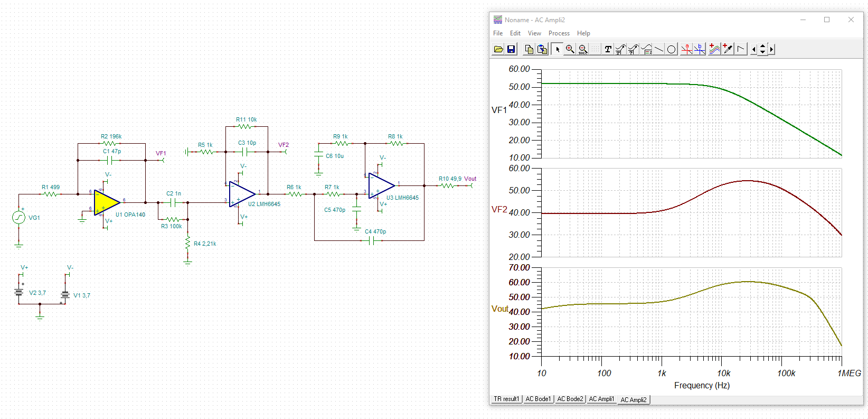
Task: Open the View menu
Action: 534,33
